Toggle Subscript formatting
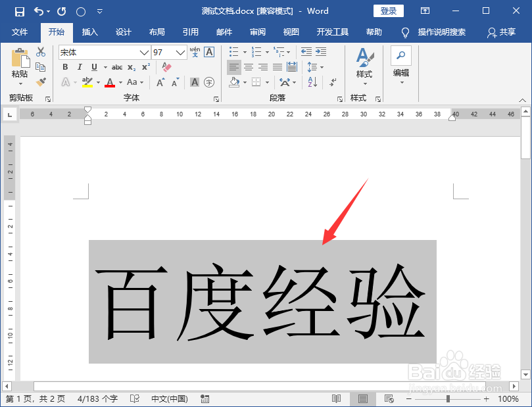The width and height of the screenshot is (532, 407). pos(132,67)
